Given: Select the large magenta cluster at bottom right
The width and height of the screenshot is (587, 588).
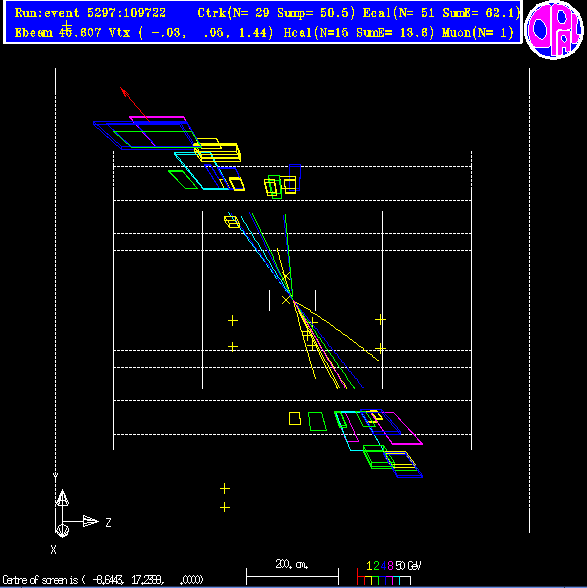Looking at the screenshot, I should click(398, 428).
